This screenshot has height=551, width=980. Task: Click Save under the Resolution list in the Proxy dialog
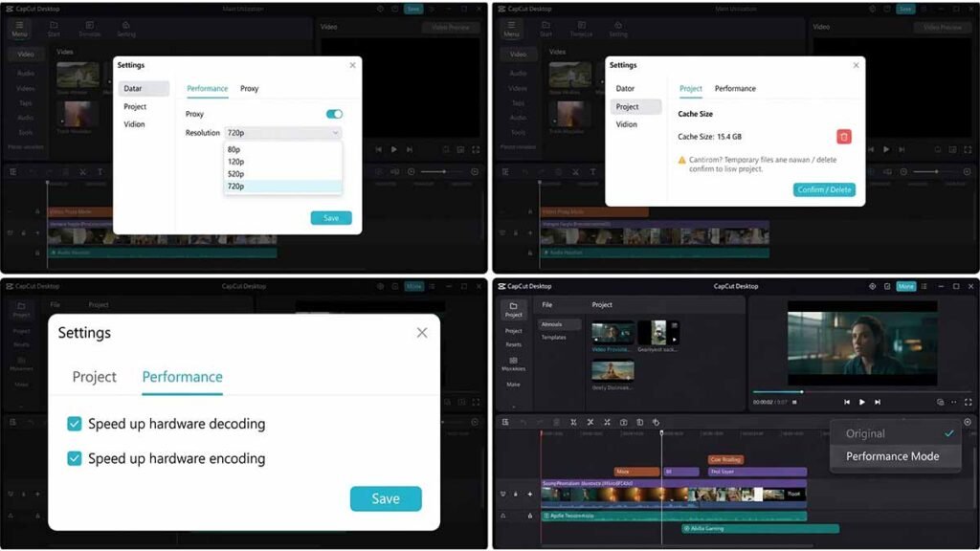(x=331, y=218)
